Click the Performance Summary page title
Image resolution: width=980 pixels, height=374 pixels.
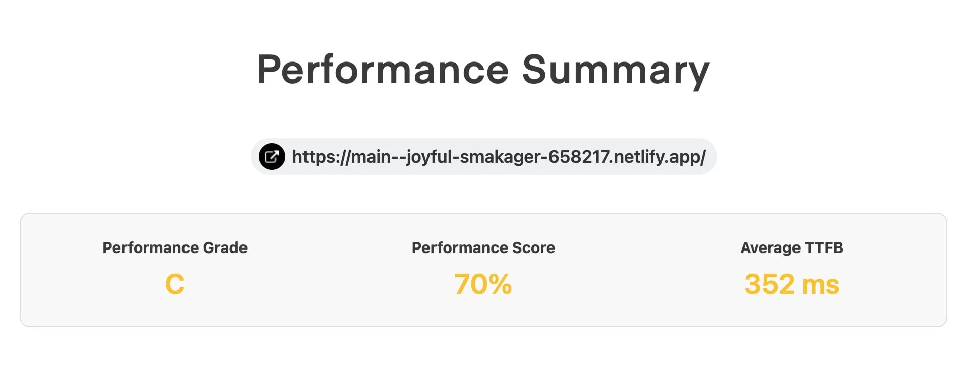[x=483, y=69]
